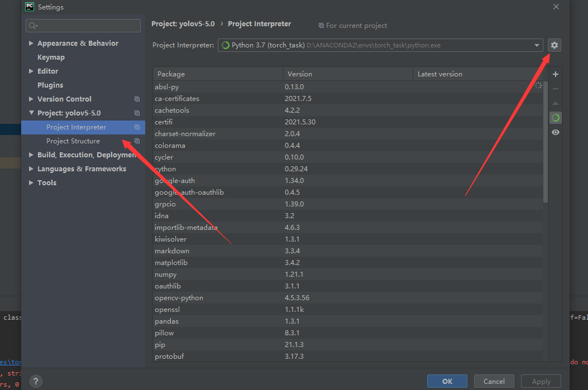This screenshot has height=390, width=588.
Task: Select the Project Interpreter tree item
Action: tap(83, 127)
